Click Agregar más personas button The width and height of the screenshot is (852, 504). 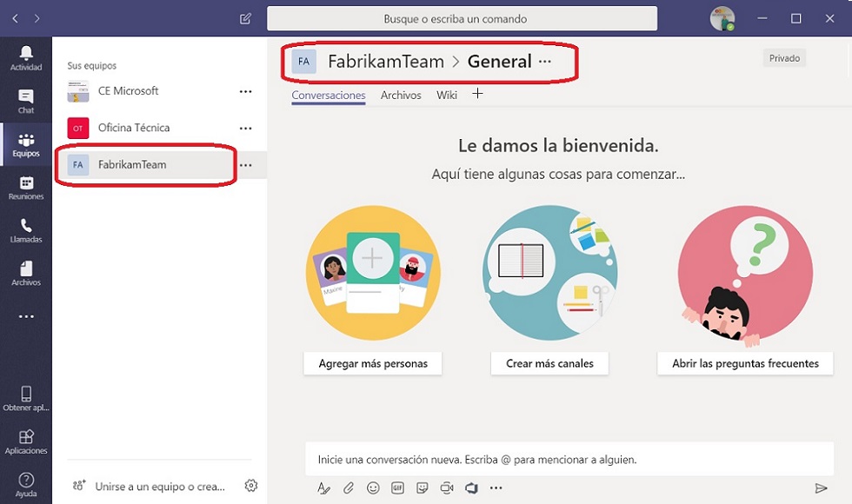[373, 363]
